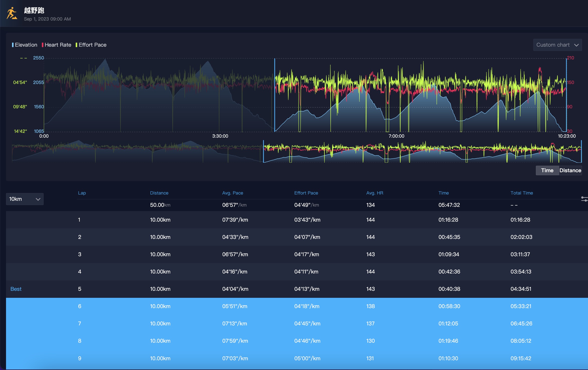The height and width of the screenshot is (370, 588).
Task: Select lap 6 avg HR 138
Action: (x=370, y=306)
